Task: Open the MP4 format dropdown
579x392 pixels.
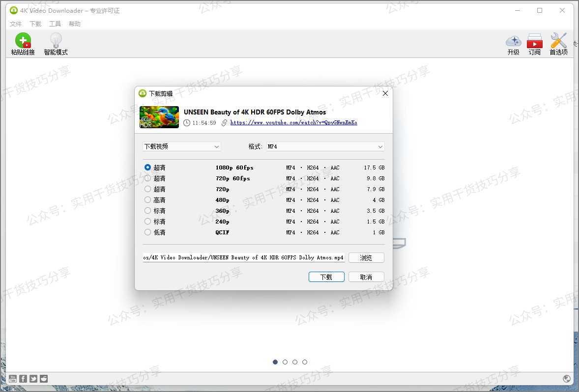Action: [325, 147]
